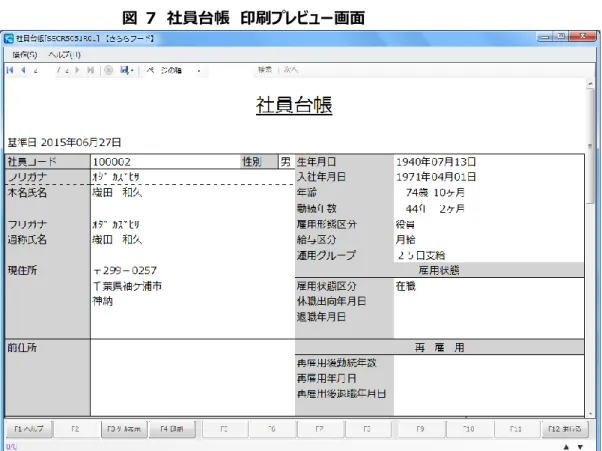602x451 pixels.
Task: Click the 通称氏名 label
Action: [x=27, y=240]
